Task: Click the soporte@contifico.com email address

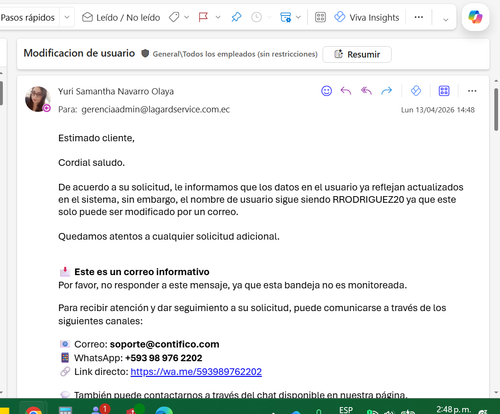Action: tap(164, 344)
